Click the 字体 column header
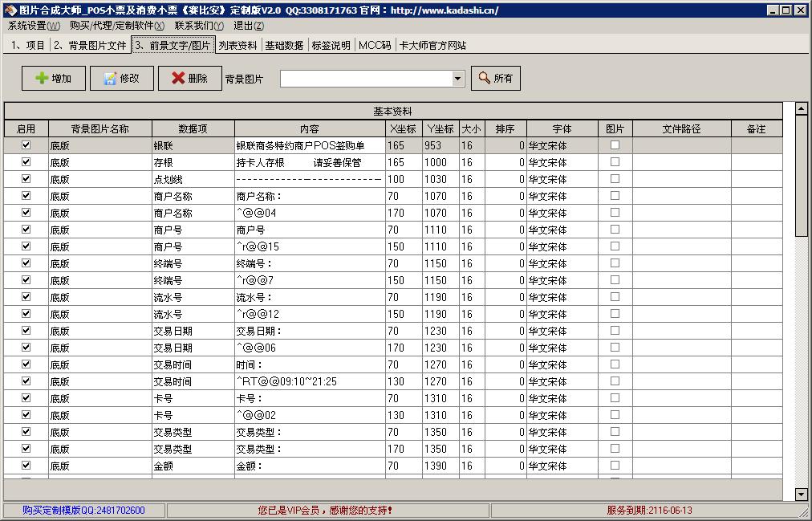This screenshot has width=812, height=521. tap(562, 129)
